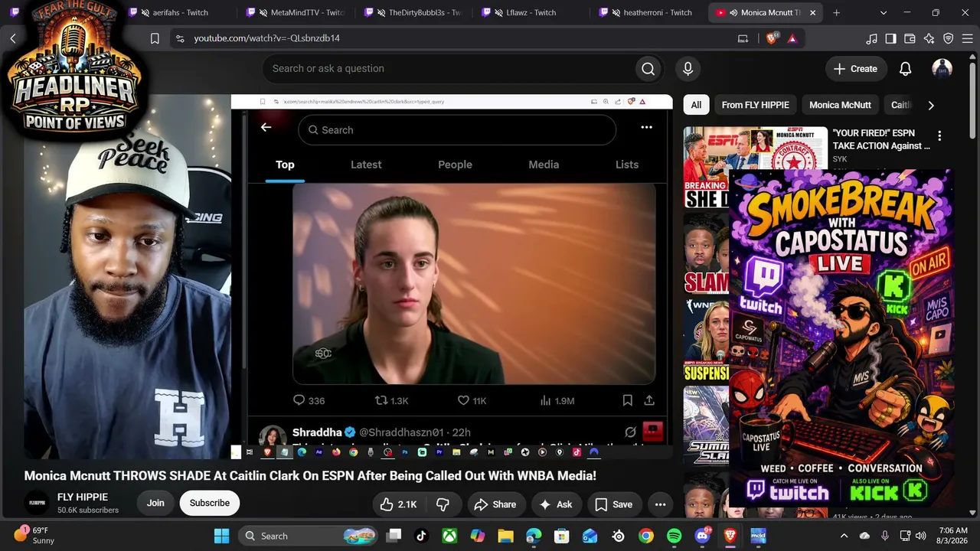The image size is (980, 551).
Task: Open options for the "YOUR FIRED!" video
Action: (x=939, y=135)
